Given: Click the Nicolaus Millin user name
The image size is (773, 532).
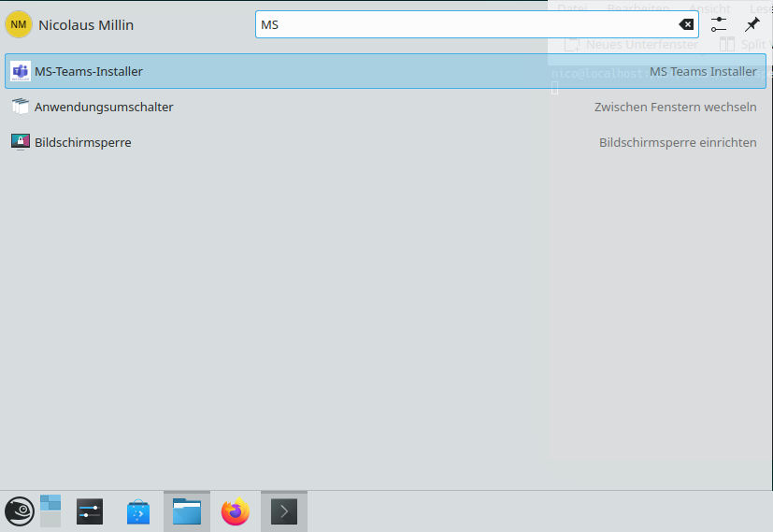Looking at the screenshot, I should [86, 25].
